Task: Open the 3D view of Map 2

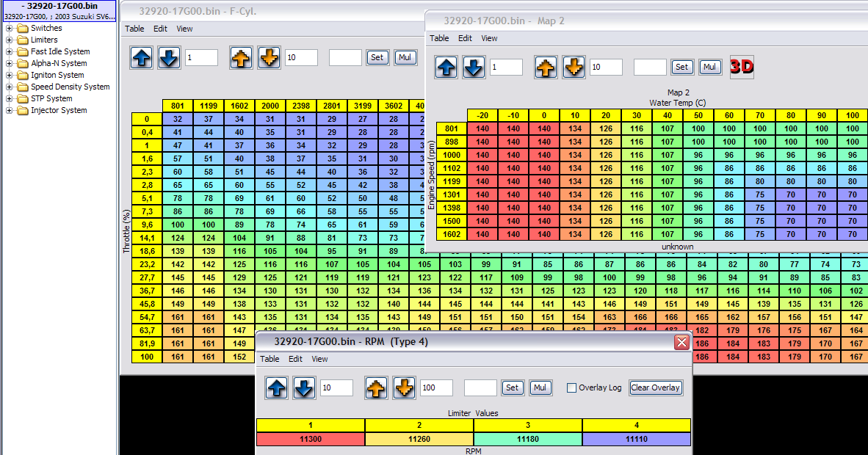Action: [742, 67]
